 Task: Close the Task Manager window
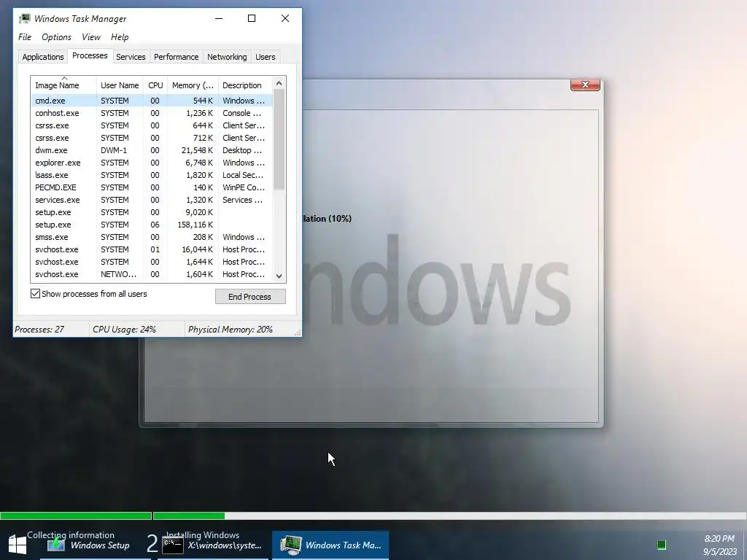pos(285,18)
